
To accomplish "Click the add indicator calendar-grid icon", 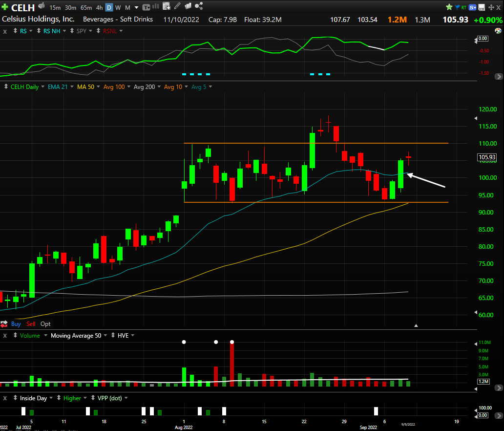I will pyautogui.click(x=167, y=6).
